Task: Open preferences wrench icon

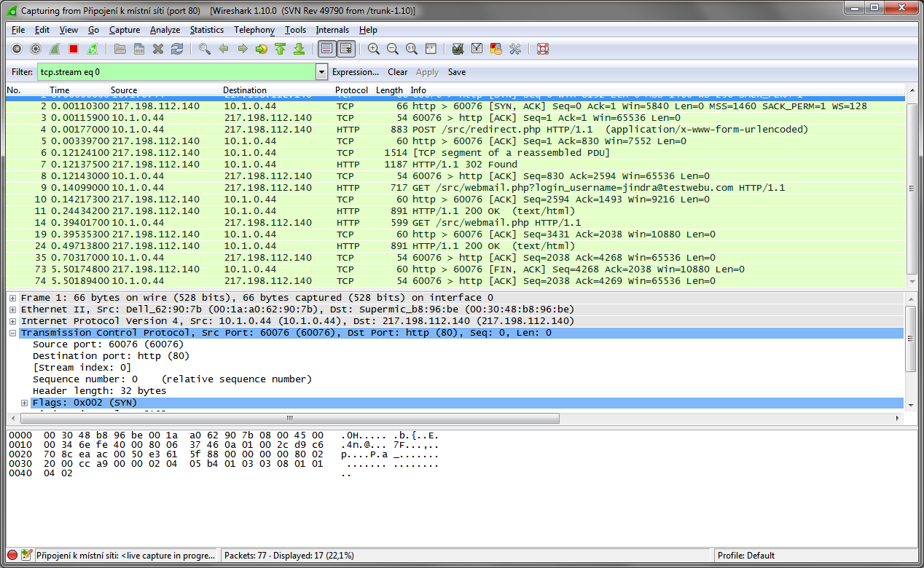Action: [515, 49]
